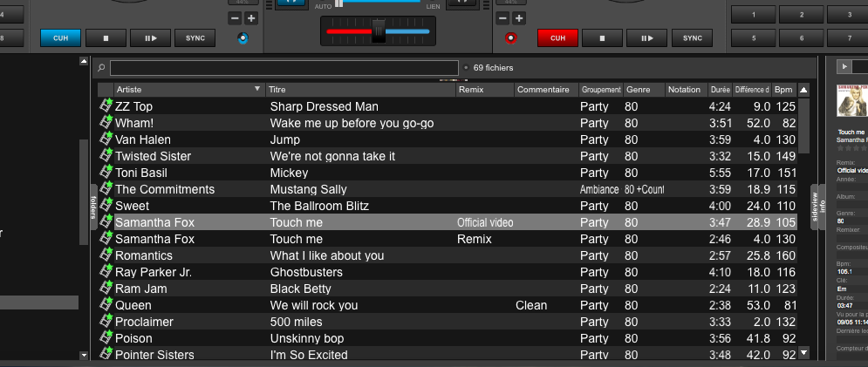The width and height of the screenshot is (868, 367).
Task: Click song list scroll down arrow
Action: [x=803, y=352]
